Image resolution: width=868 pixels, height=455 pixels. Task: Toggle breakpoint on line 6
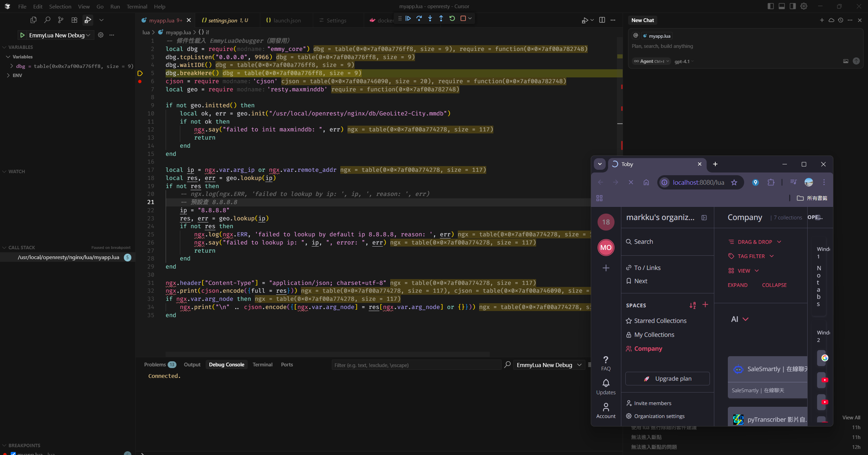pyautogui.click(x=140, y=81)
